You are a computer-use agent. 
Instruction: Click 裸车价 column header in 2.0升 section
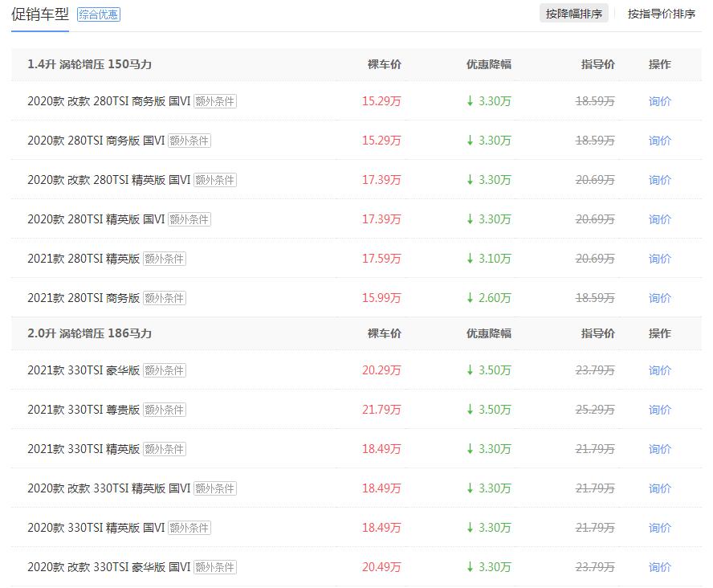click(385, 334)
